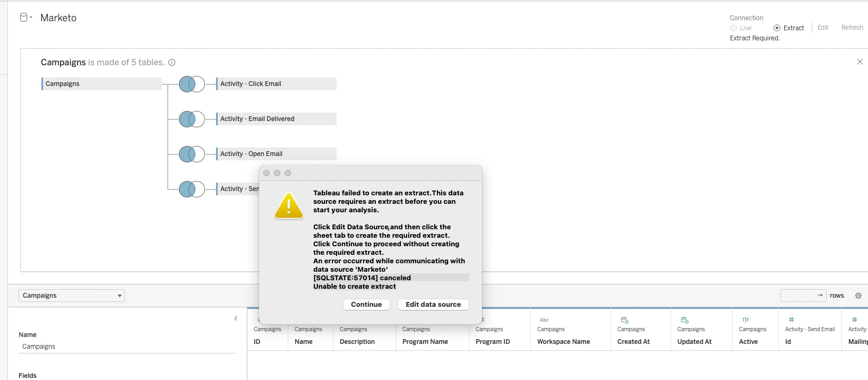Image resolution: width=868 pixels, height=380 pixels.
Task: Select the Activity - Open Email table
Action: click(277, 154)
